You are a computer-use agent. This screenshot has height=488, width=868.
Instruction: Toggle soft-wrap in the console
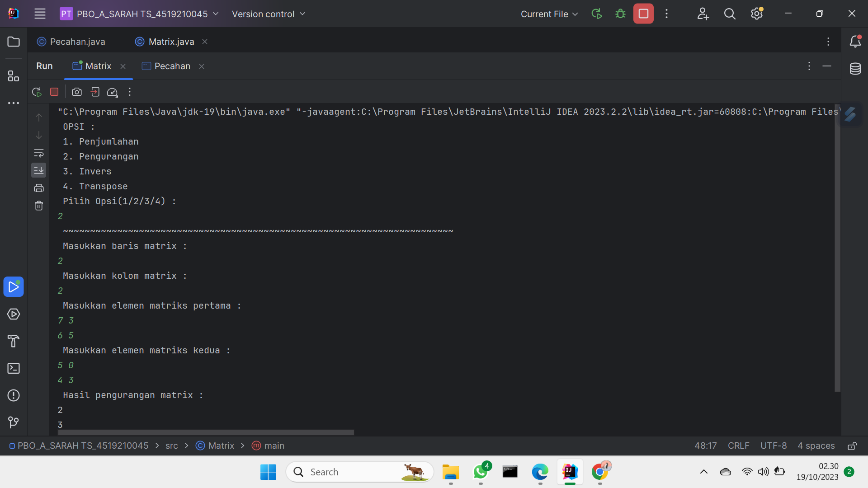[39, 153]
